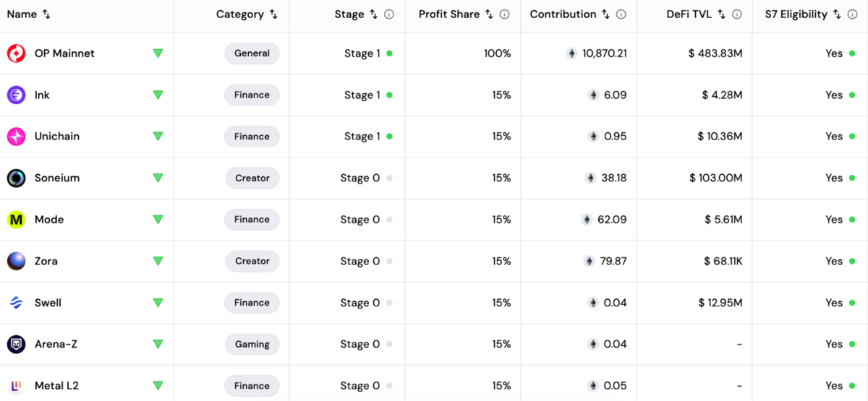This screenshot has width=868, height=401.
Task: Click the Soneium chain logo
Action: 16,178
